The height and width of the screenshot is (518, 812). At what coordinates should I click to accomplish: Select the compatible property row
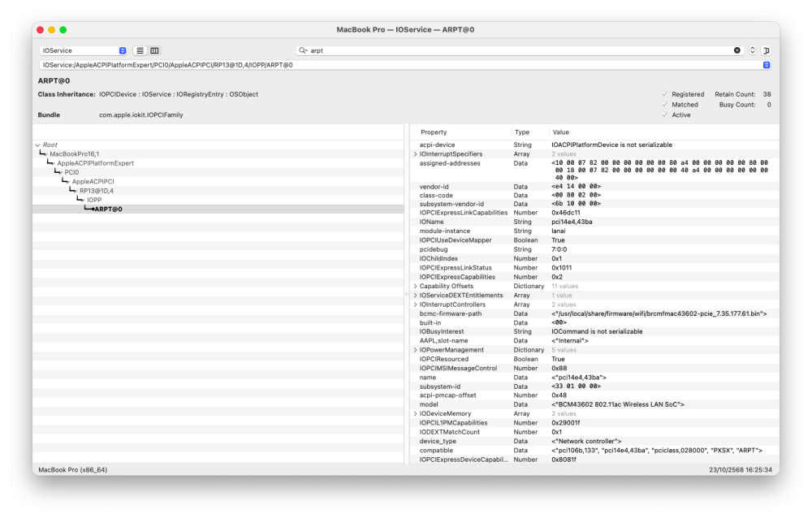pyautogui.click(x=594, y=451)
